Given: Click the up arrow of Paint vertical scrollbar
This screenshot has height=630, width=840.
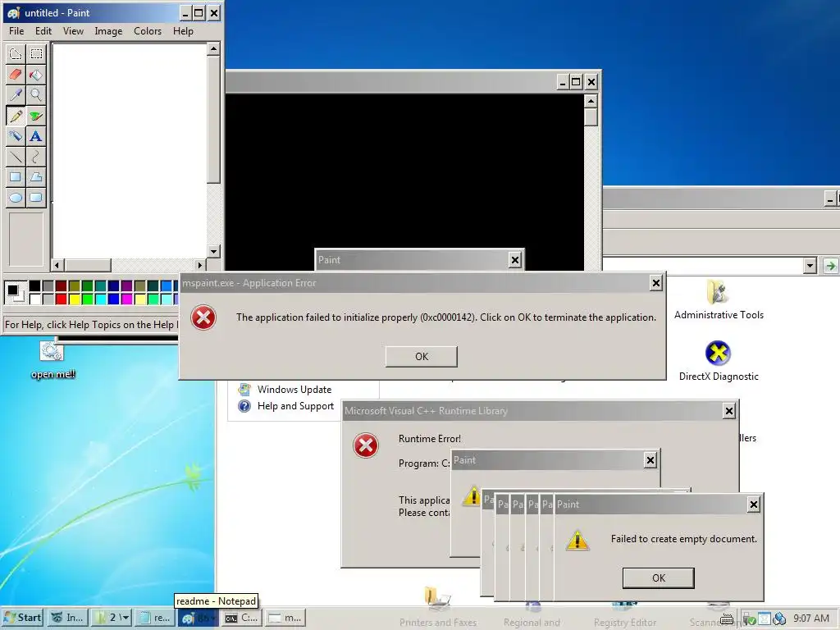Looking at the screenshot, I should (x=214, y=49).
